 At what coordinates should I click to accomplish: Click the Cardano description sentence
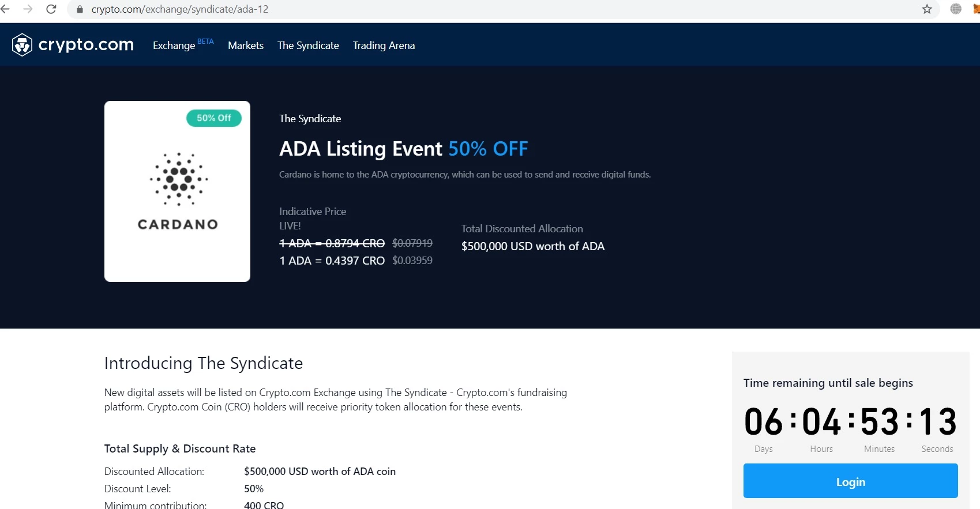coord(465,175)
